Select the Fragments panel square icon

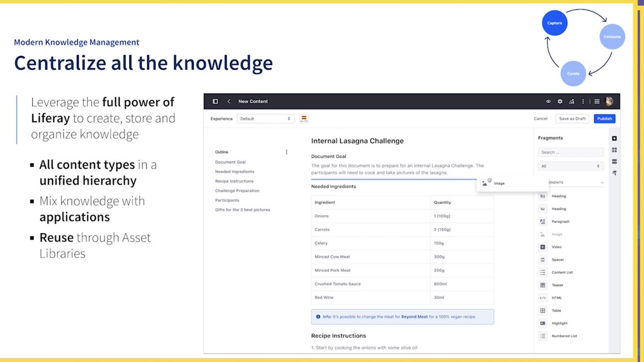(614, 138)
